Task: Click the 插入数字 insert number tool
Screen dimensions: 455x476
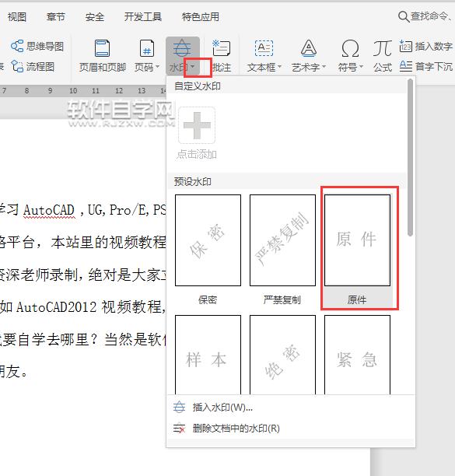Action: click(x=426, y=46)
